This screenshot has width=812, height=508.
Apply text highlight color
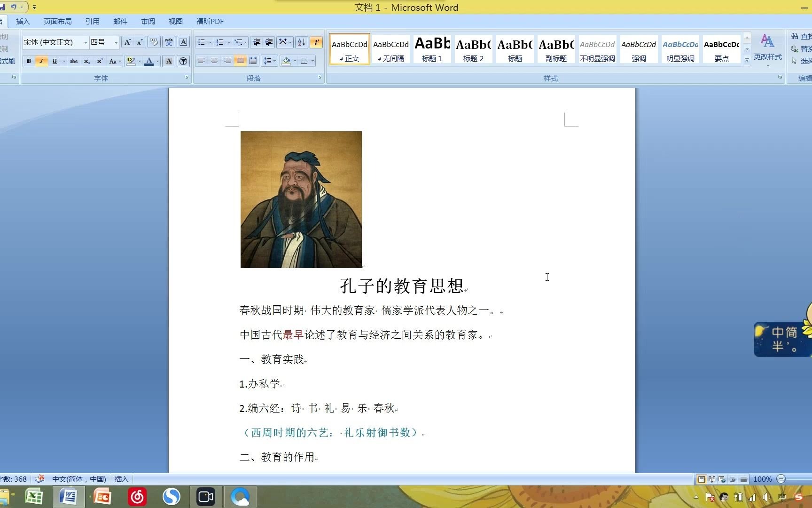[131, 61]
